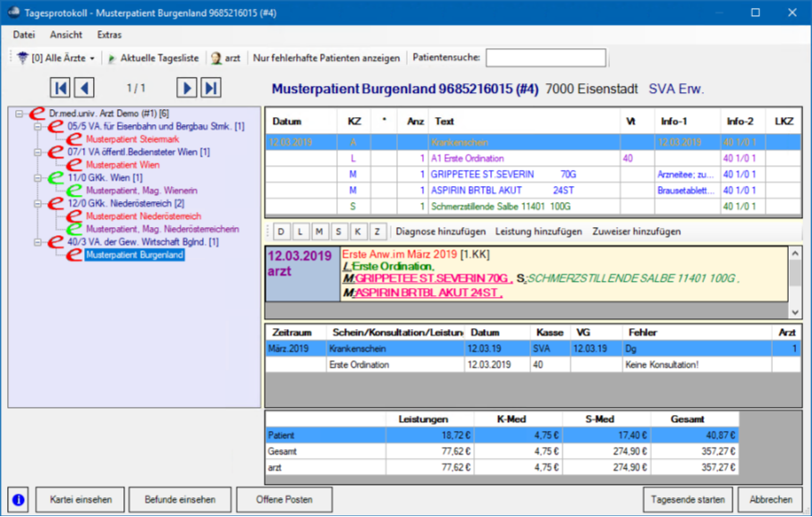Click the blue info icon button
This screenshot has width=812, height=517.
coord(18,500)
